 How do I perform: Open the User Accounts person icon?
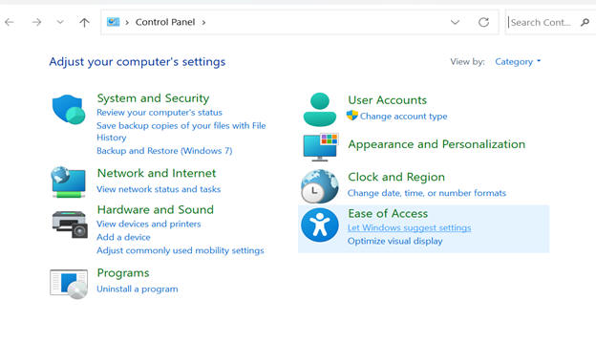tap(320, 109)
